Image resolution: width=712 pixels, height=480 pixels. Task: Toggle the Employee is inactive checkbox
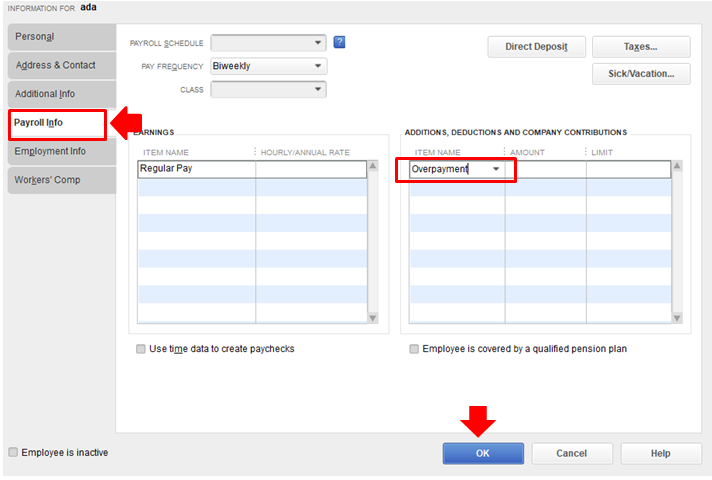(13, 452)
